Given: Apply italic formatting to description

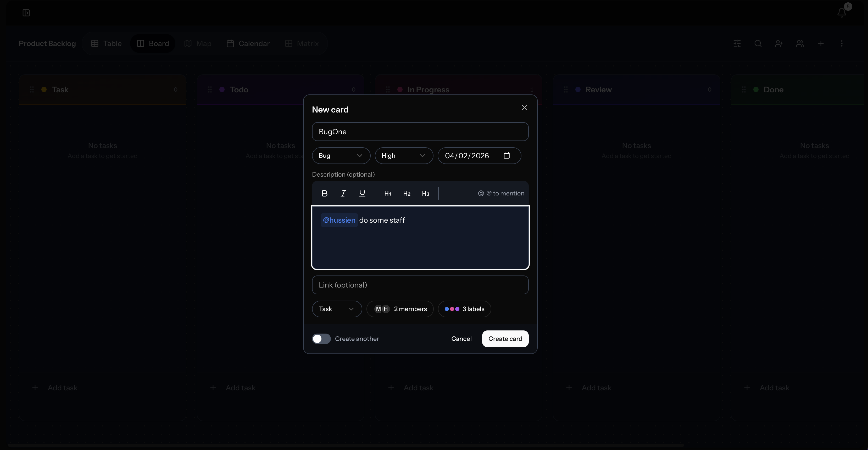Looking at the screenshot, I should click(x=343, y=193).
